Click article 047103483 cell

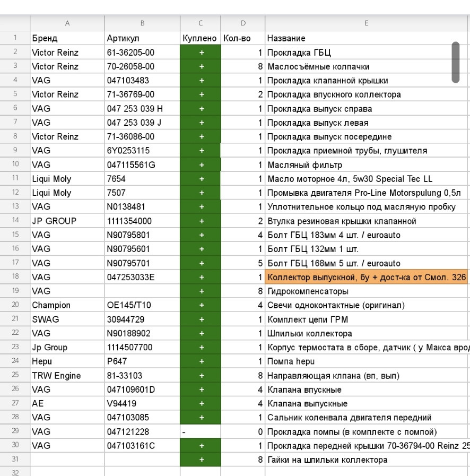click(x=142, y=81)
